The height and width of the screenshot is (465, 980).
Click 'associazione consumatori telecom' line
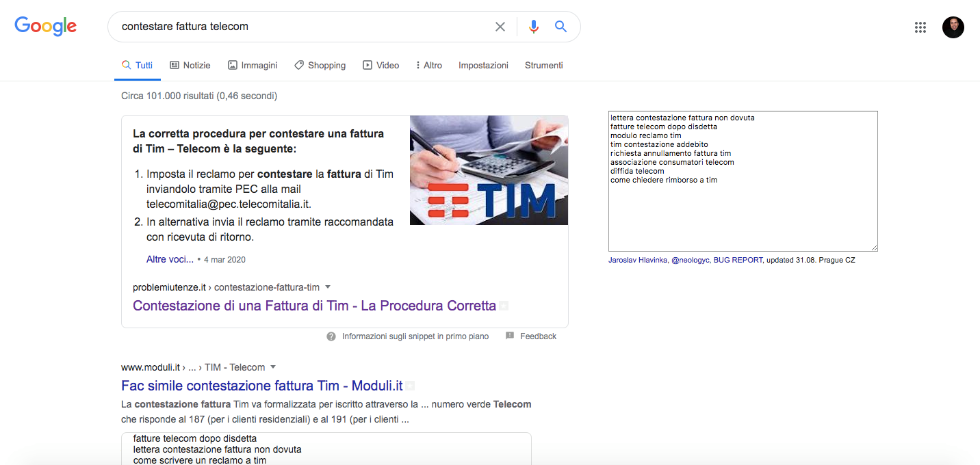(672, 162)
